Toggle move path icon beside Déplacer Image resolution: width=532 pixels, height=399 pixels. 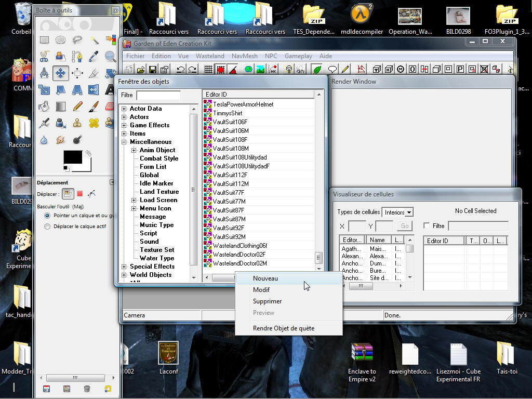tap(91, 194)
